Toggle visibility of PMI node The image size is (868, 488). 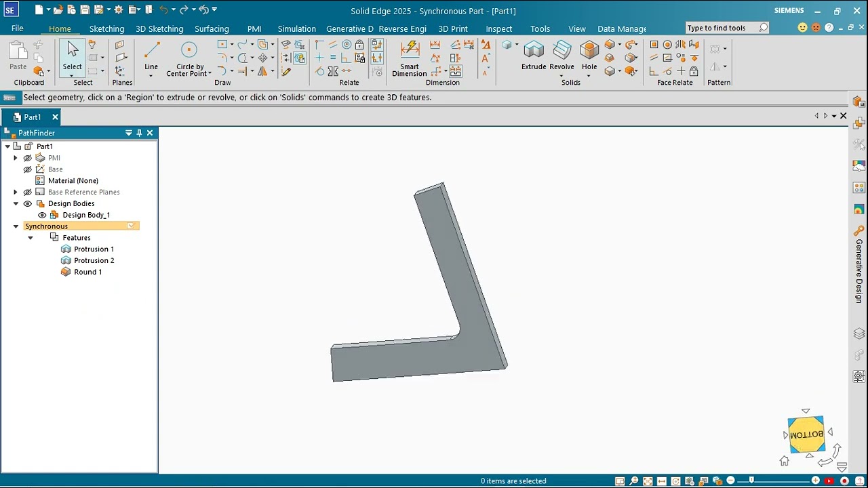coord(28,158)
